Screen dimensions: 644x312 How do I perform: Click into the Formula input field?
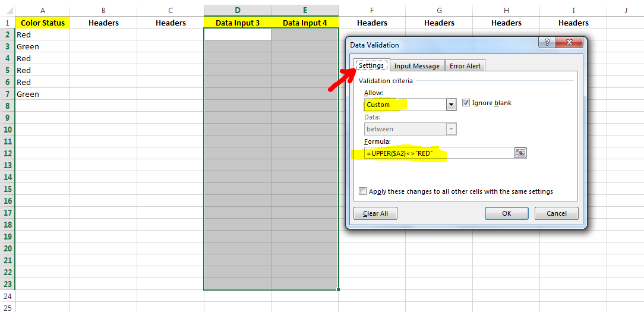click(x=438, y=153)
